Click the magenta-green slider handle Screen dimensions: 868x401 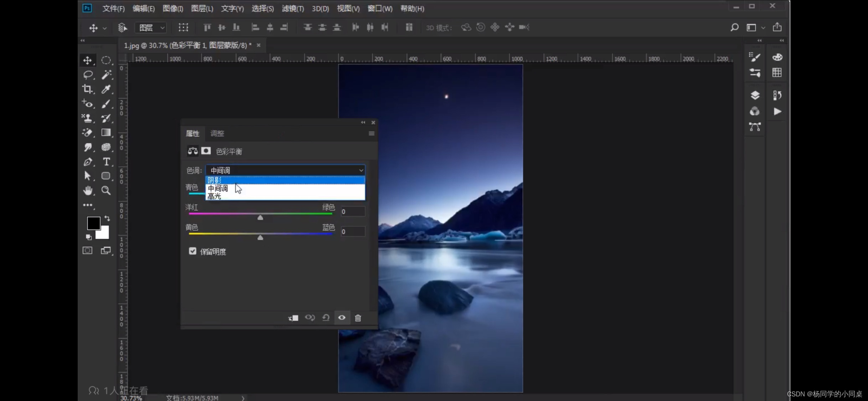[x=260, y=217]
